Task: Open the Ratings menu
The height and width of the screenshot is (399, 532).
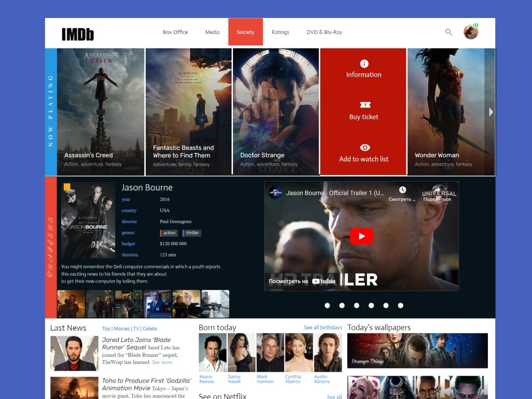Action: (280, 32)
